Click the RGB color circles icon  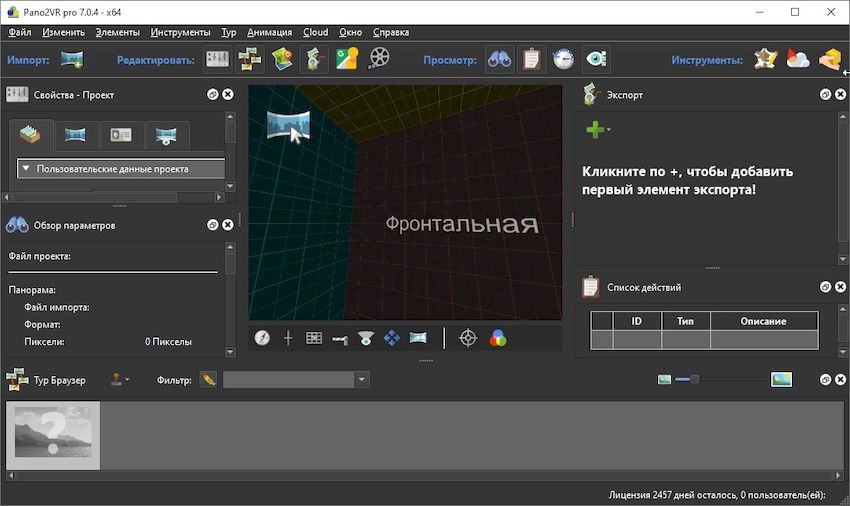pyautogui.click(x=498, y=338)
